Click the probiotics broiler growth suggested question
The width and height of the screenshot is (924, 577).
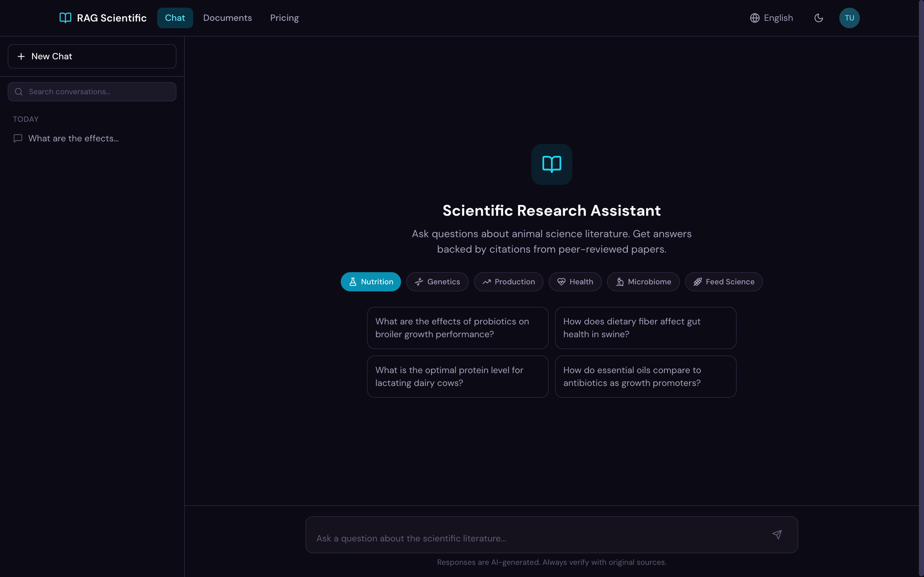tap(457, 327)
